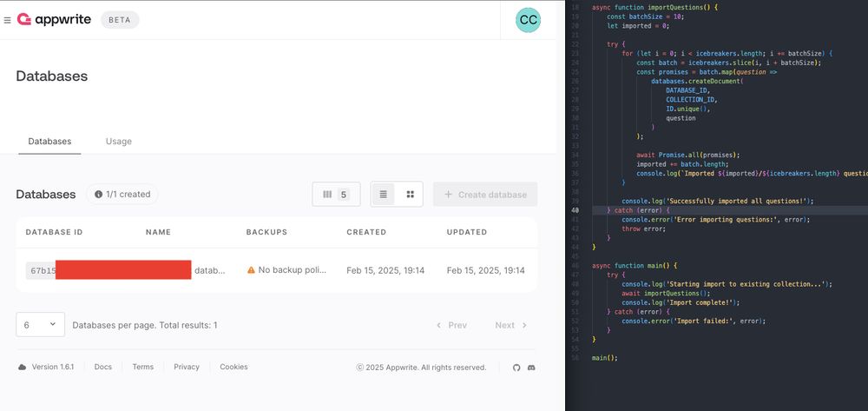Click the const batchSize = 10 line
Screen dimensions: 868x411
646,17
